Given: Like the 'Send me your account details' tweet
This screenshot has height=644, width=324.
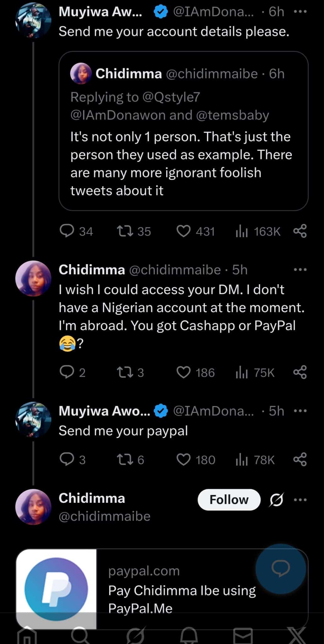Looking at the screenshot, I should click(184, 231).
